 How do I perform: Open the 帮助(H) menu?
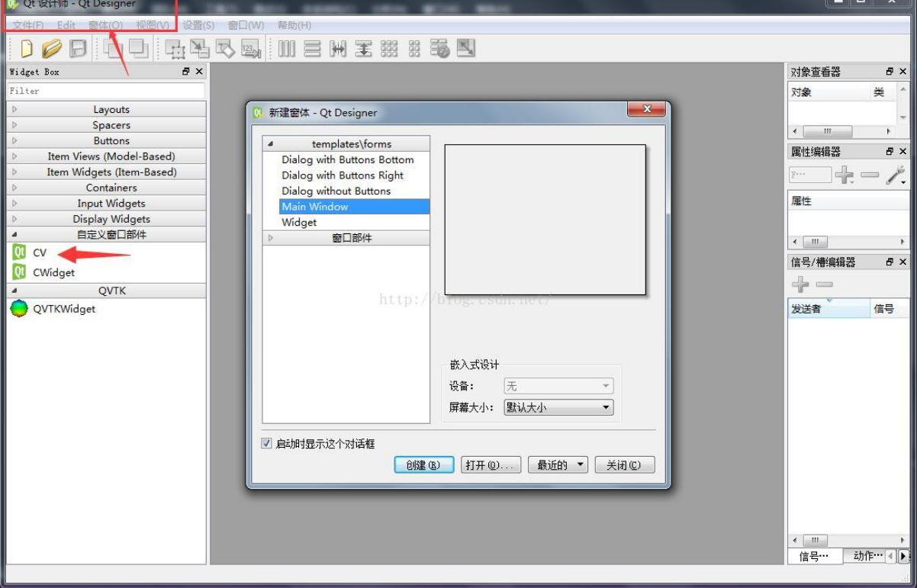point(294,25)
